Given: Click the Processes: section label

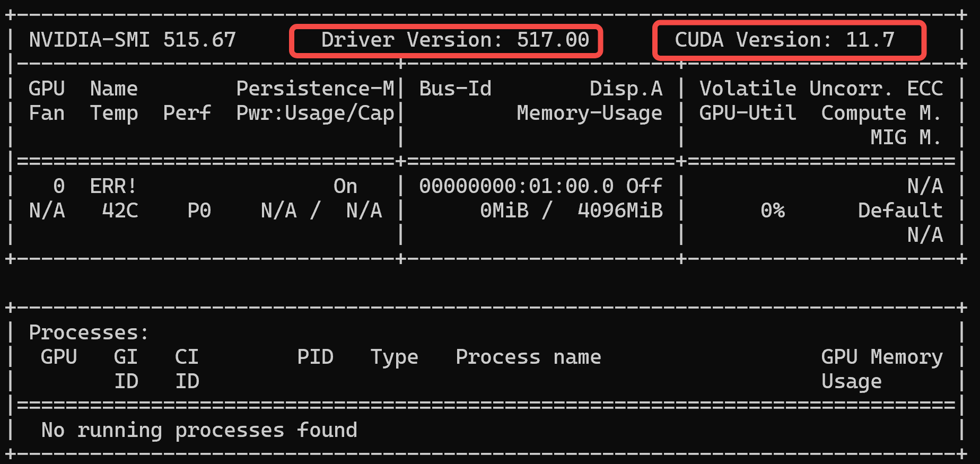Looking at the screenshot, I should [89, 333].
